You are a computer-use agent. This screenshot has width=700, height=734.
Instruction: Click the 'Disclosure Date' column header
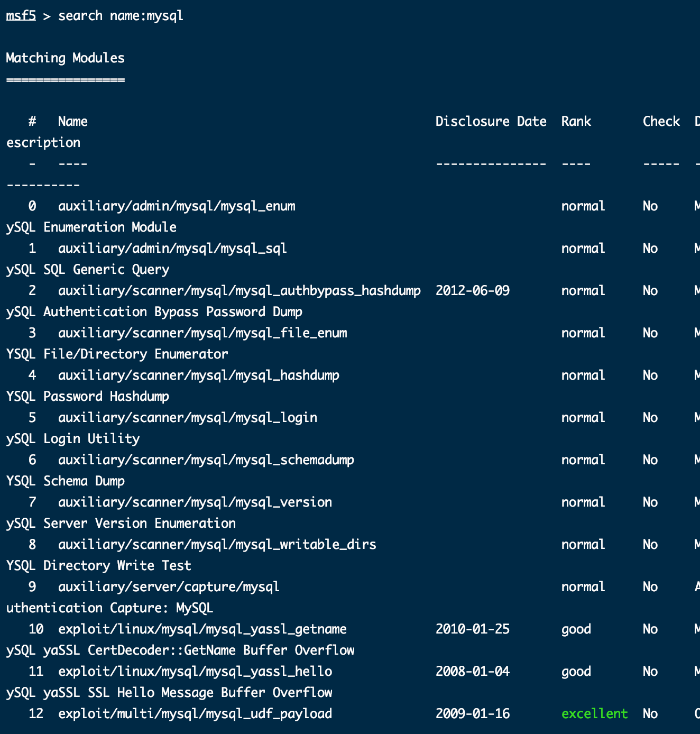[x=491, y=122]
